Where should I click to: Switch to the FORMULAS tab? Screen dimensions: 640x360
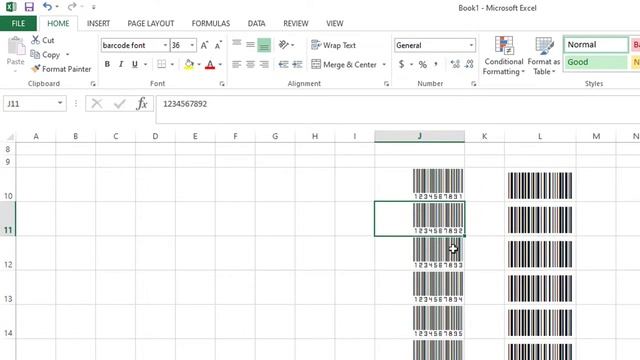coord(211,23)
